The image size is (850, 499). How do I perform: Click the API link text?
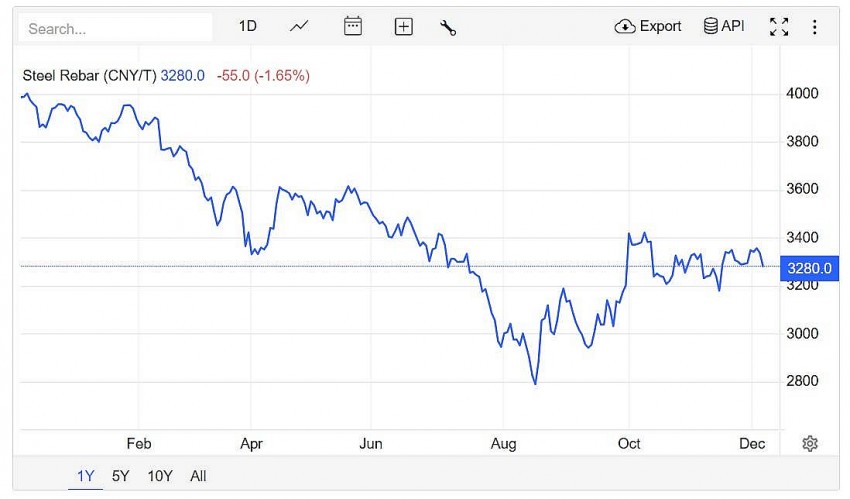click(733, 27)
